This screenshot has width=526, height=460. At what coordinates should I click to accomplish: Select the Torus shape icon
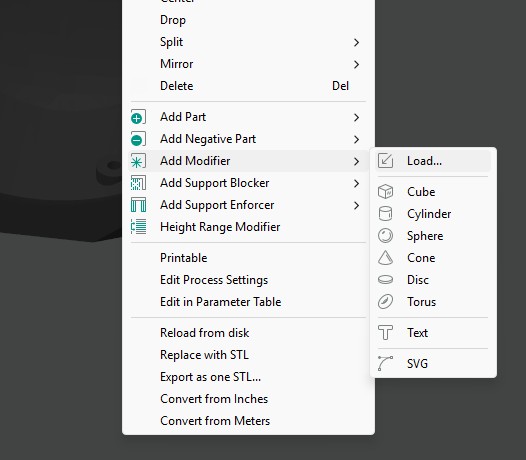point(385,302)
